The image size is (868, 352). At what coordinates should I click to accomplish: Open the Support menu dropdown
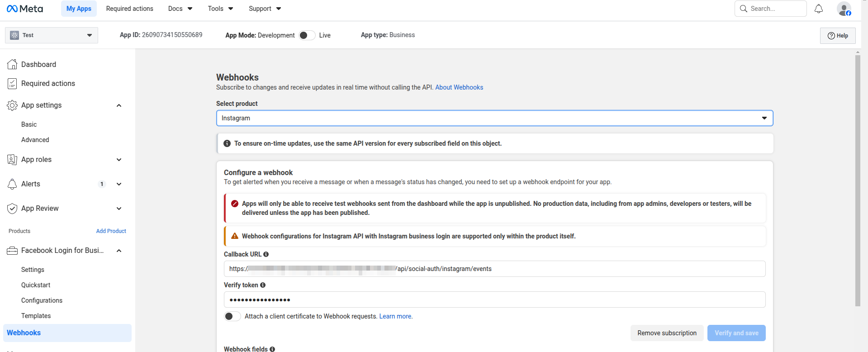tap(265, 9)
